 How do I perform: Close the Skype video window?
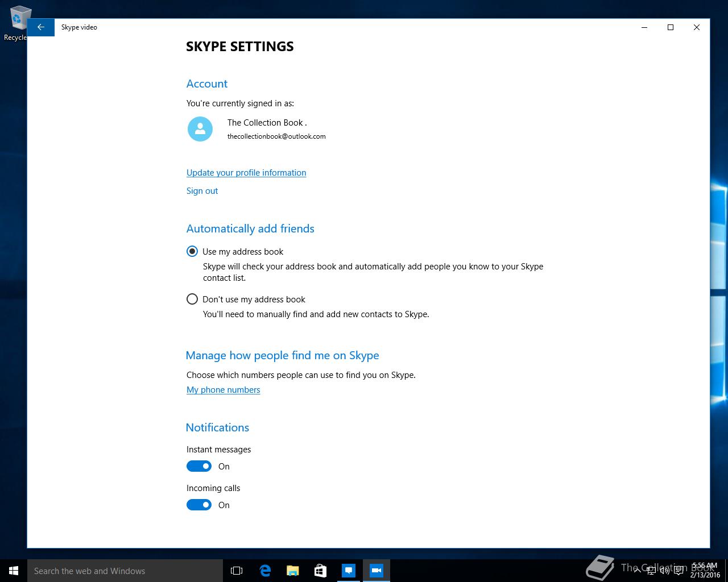[x=697, y=27]
